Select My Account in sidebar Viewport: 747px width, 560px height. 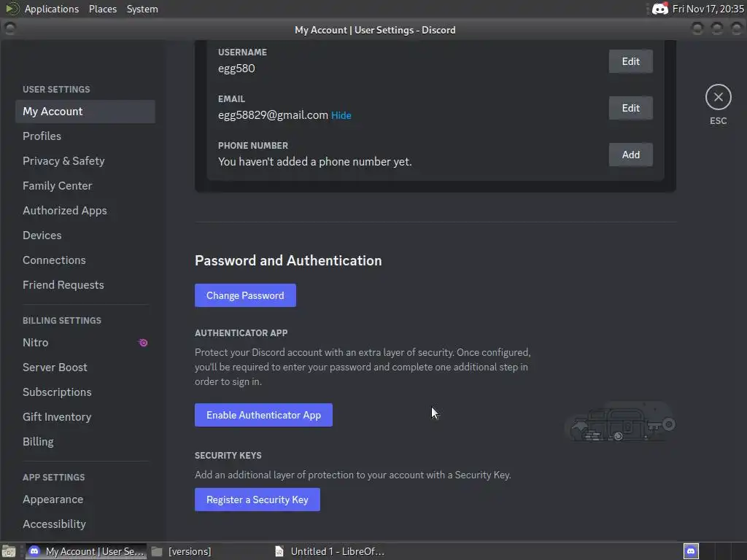point(85,112)
